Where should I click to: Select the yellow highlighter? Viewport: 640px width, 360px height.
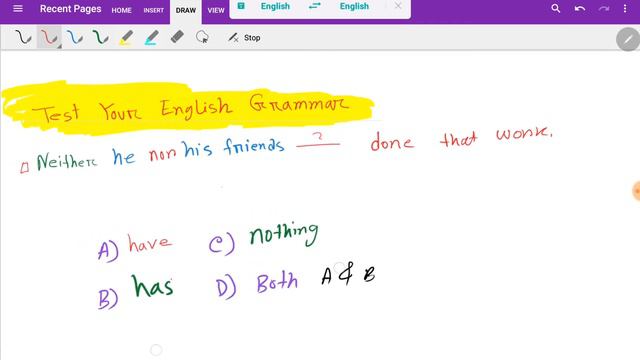(126, 37)
